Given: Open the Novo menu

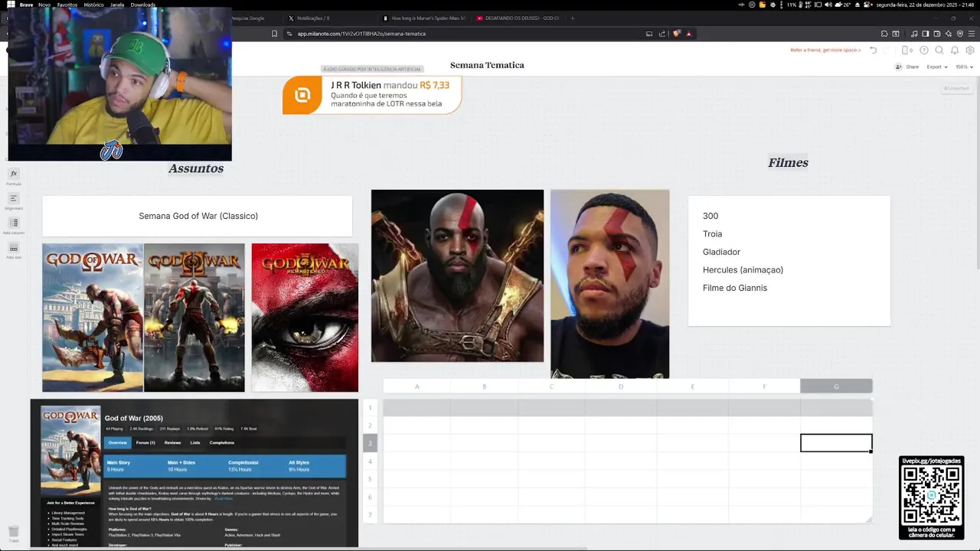Looking at the screenshot, I should [x=44, y=5].
